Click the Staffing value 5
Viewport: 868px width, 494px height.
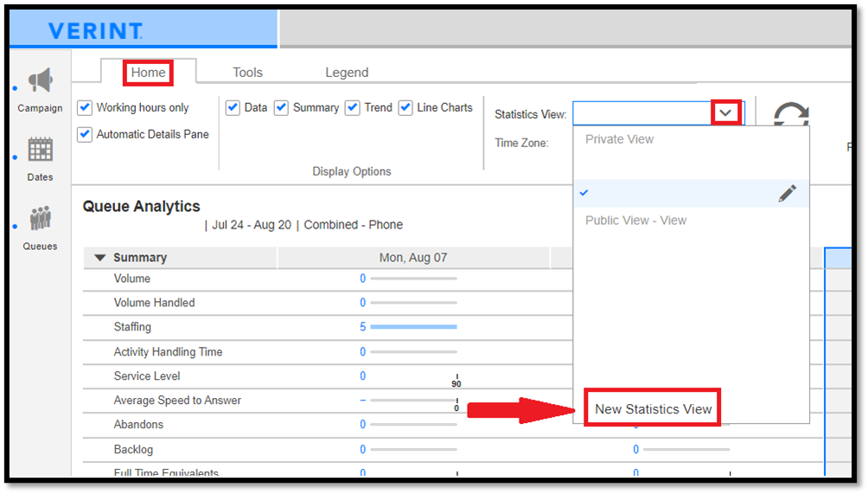[362, 327]
